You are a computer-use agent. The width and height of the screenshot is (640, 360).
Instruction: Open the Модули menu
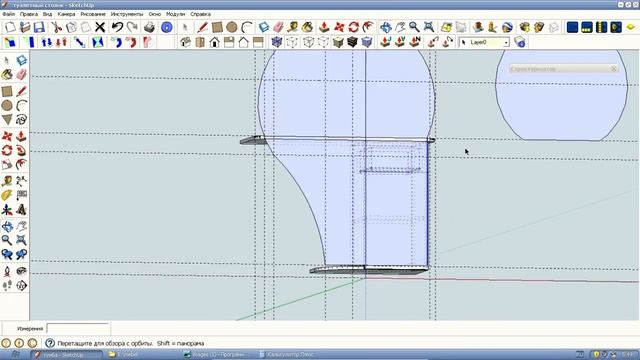click(176, 14)
